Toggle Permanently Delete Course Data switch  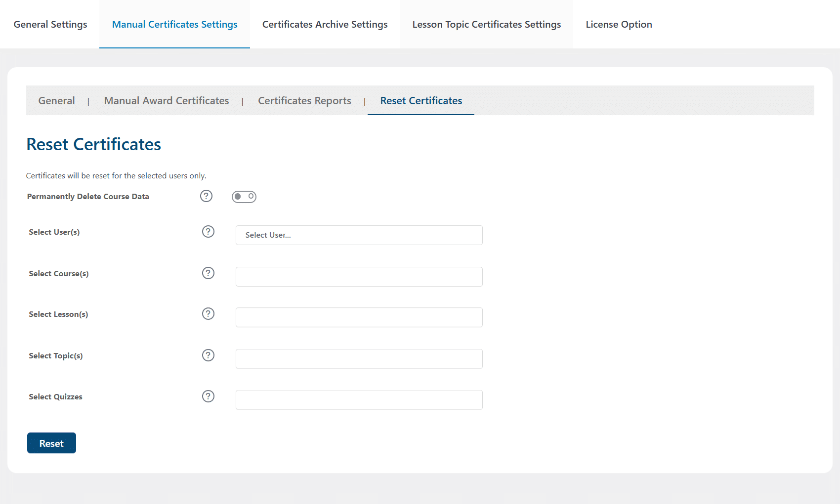pos(244,197)
